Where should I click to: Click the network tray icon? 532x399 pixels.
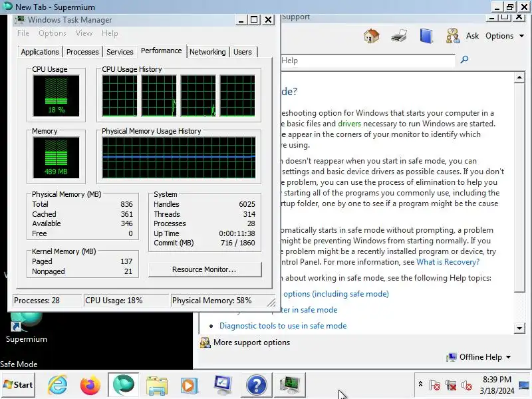(451, 385)
